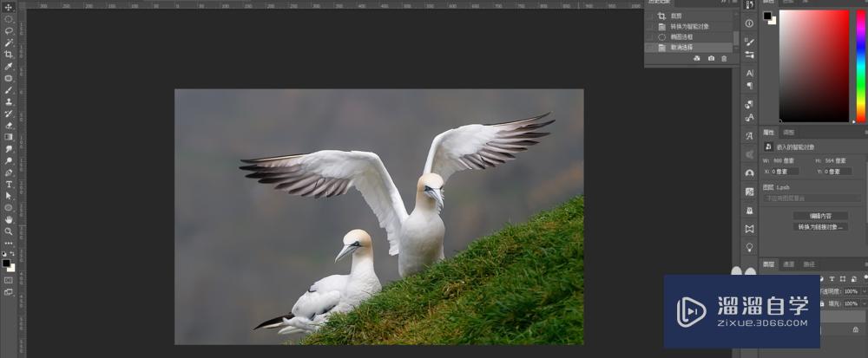Open the Character panel icon
The height and width of the screenshot is (358, 868).
point(750,73)
